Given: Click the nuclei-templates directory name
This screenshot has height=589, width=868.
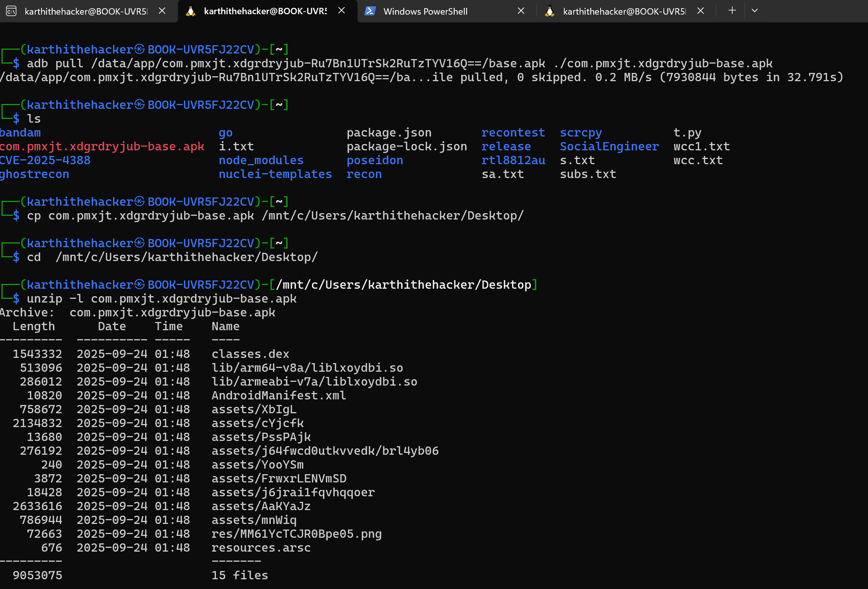Looking at the screenshot, I should [x=275, y=174].
